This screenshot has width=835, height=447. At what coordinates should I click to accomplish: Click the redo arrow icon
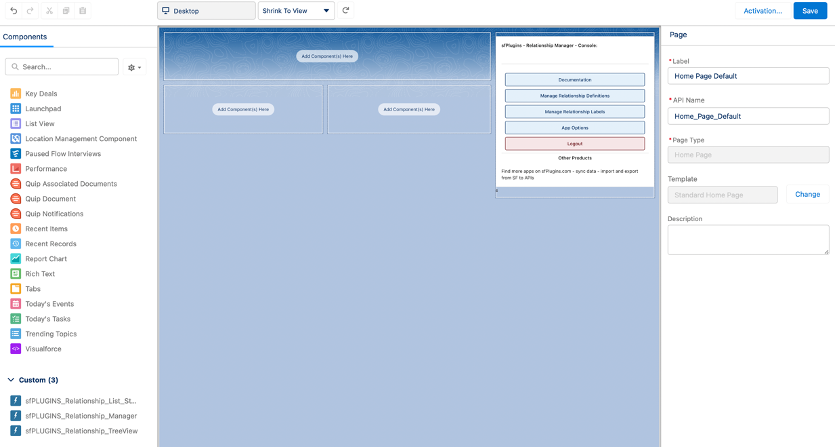point(31,10)
